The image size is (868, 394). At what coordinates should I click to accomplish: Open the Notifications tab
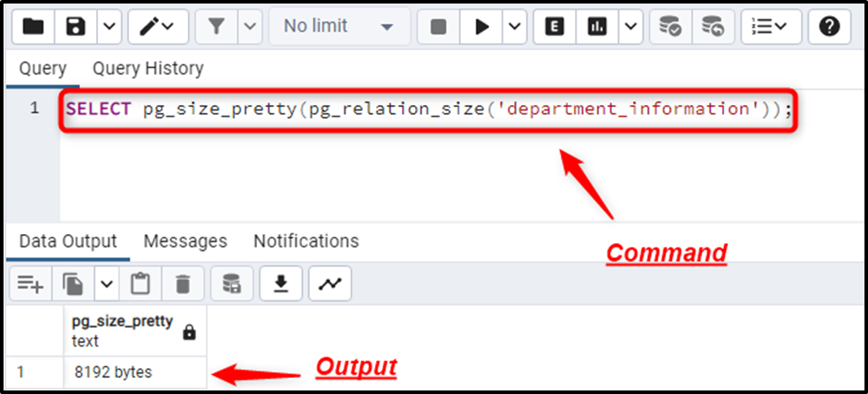306,241
